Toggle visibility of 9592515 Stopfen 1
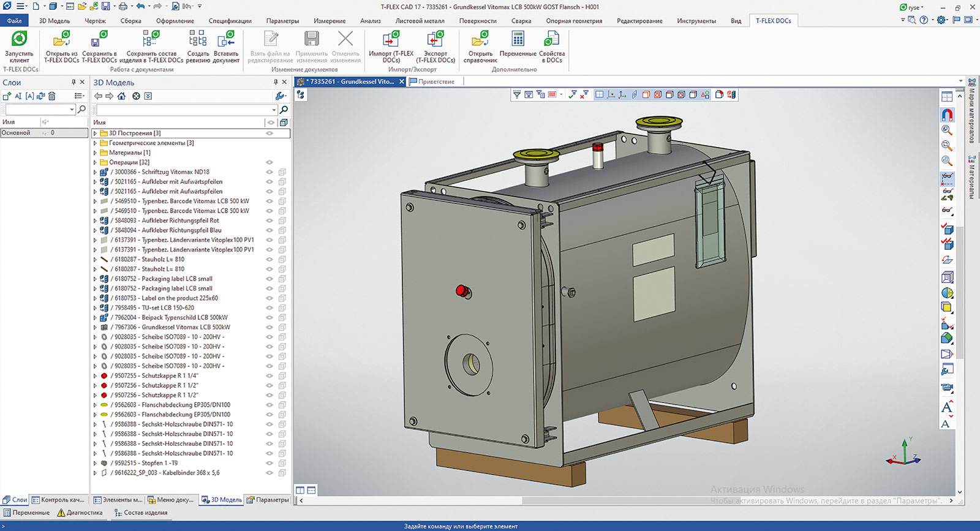980x531 pixels. pyautogui.click(x=269, y=463)
